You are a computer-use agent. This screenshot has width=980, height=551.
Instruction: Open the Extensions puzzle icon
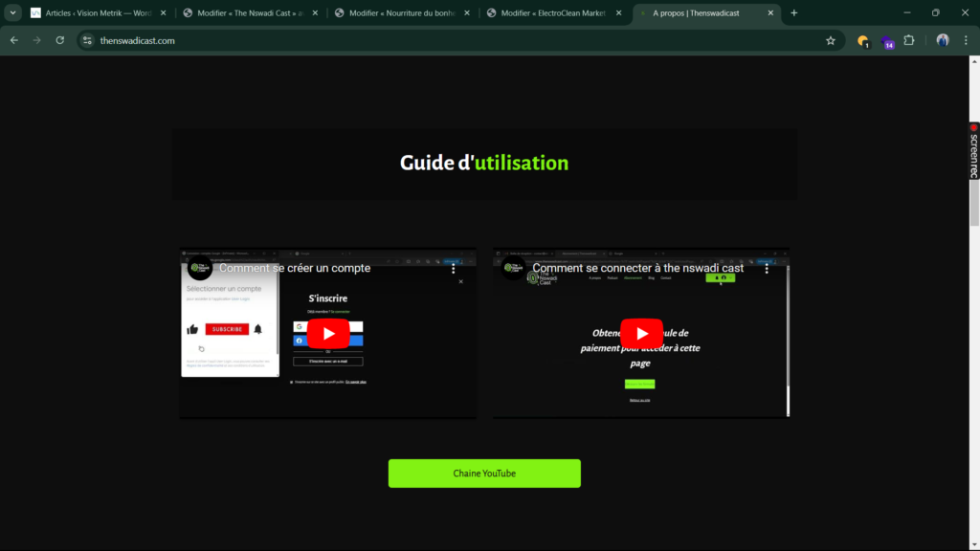point(909,40)
